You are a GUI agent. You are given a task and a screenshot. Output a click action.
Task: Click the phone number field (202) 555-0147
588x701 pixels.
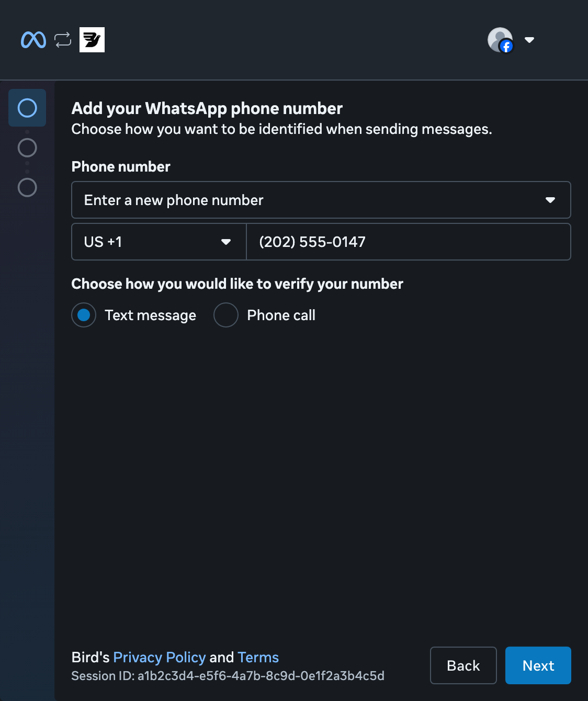coord(409,242)
